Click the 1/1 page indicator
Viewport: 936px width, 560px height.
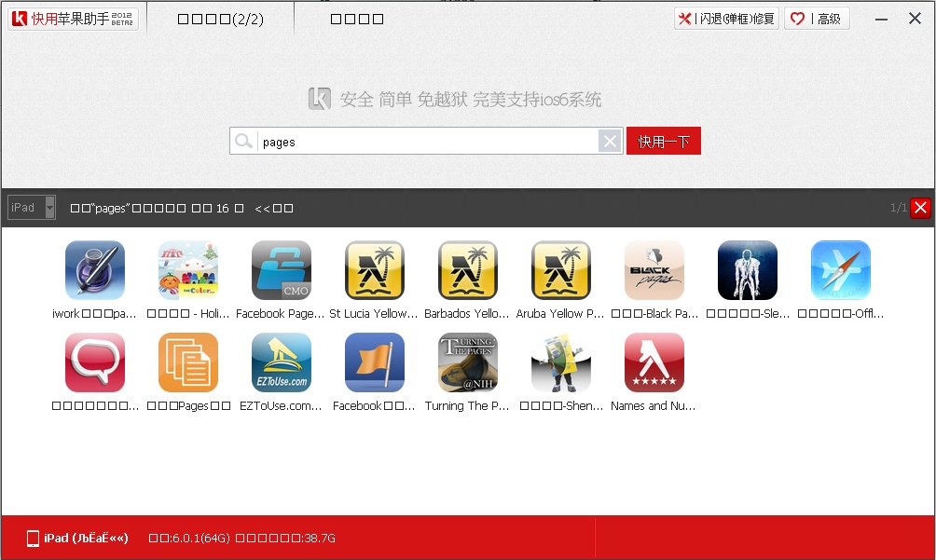pyautogui.click(x=899, y=208)
